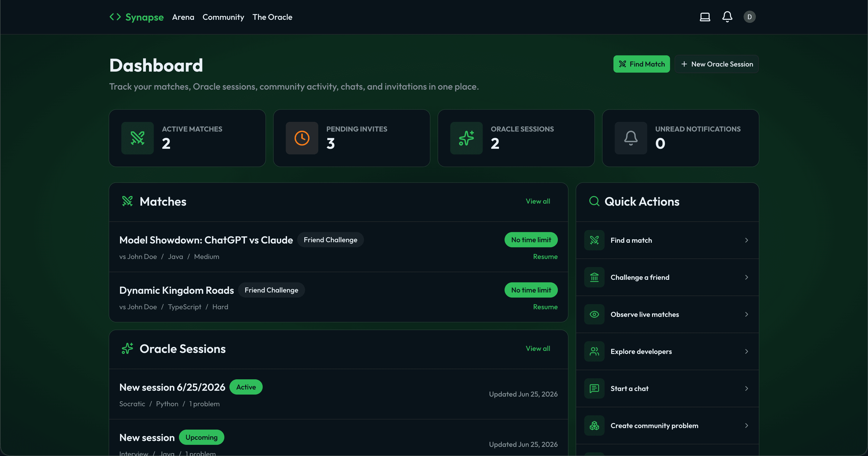The image size is (868, 456).
Task: Click the people icon for Explore developers
Action: click(x=594, y=351)
